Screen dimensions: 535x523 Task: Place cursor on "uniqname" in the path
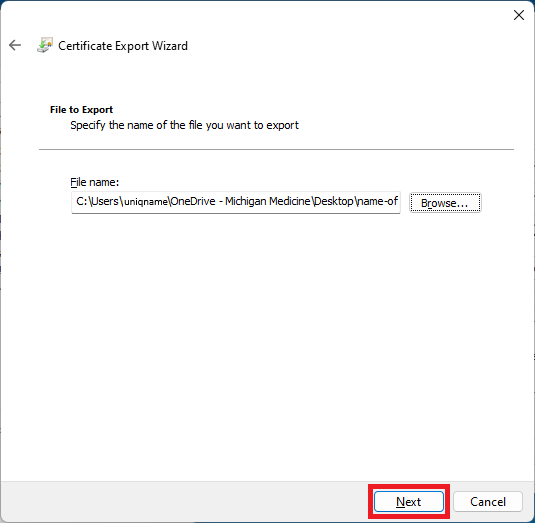(145, 202)
